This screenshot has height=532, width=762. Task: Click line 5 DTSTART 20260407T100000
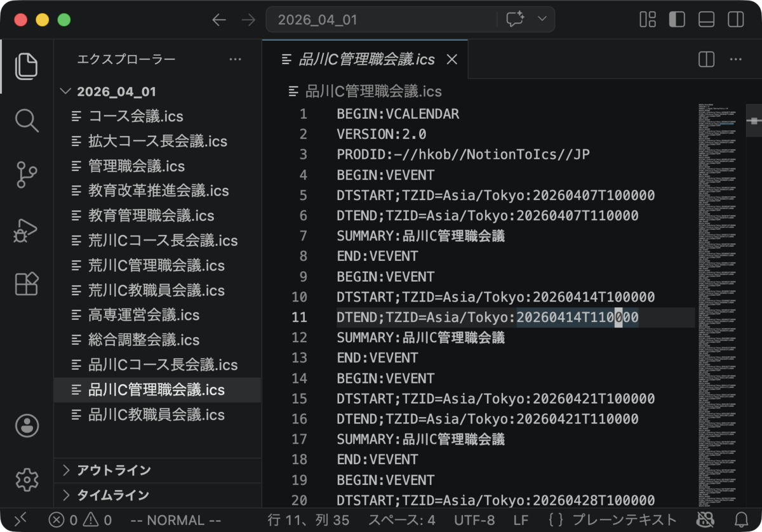coord(496,196)
